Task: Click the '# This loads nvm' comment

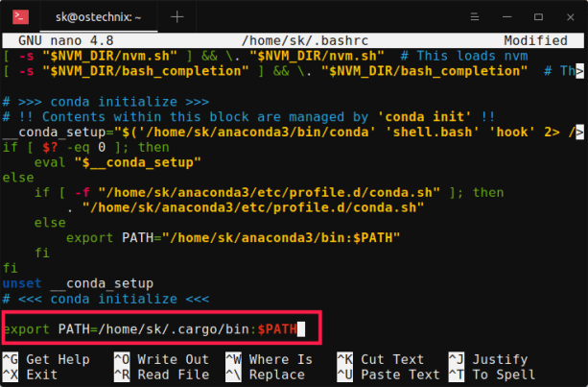Action: pyautogui.click(x=464, y=56)
